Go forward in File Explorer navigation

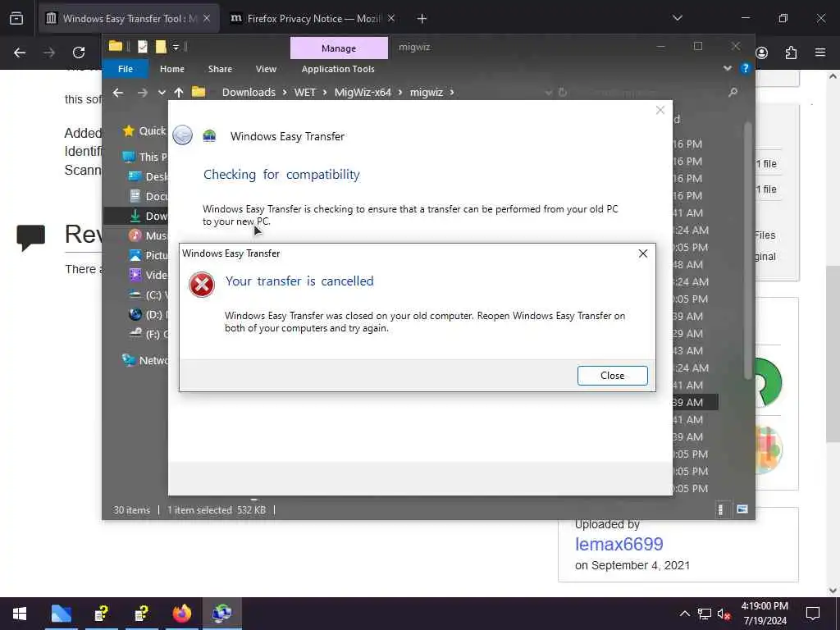click(x=142, y=92)
